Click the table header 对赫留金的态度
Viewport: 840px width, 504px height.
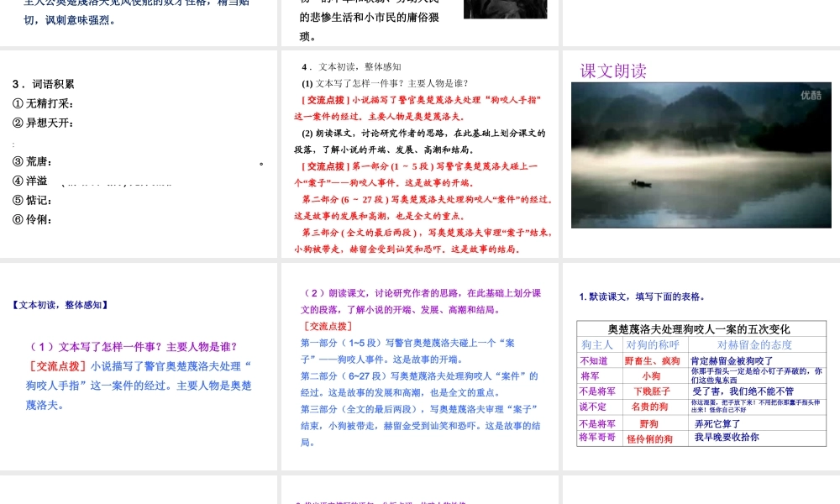[x=755, y=344]
